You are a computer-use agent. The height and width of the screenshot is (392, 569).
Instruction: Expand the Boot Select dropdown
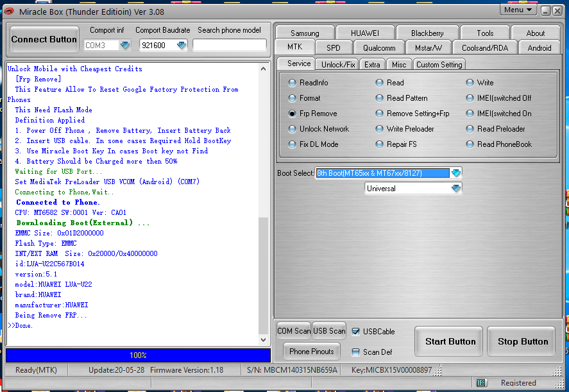[456, 173]
